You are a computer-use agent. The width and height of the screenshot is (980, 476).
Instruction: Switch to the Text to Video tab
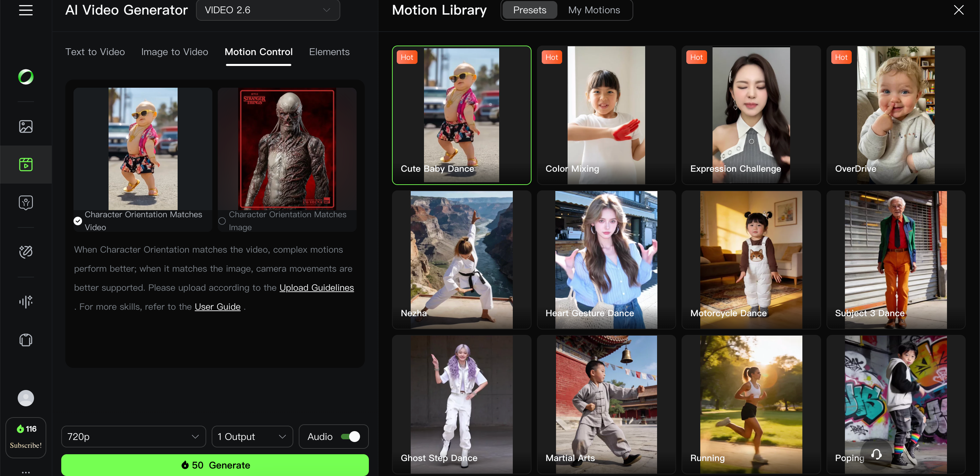click(x=95, y=52)
